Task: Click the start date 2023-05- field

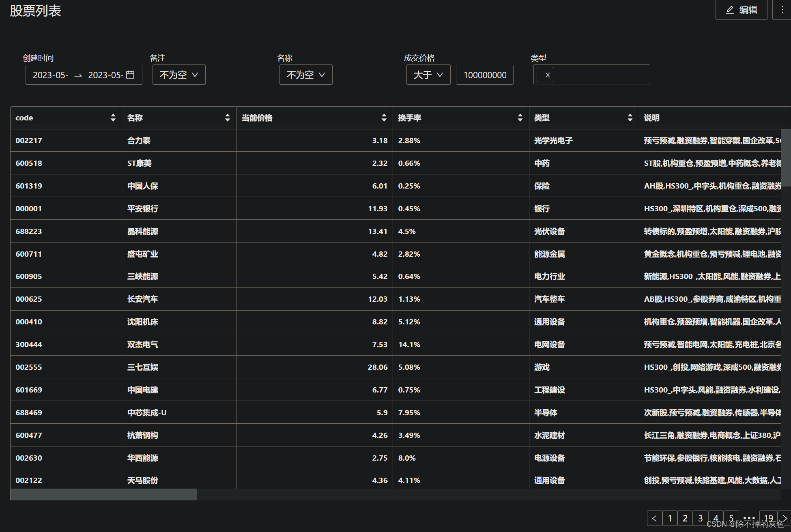Action: pyautogui.click(x=50, y=75)
